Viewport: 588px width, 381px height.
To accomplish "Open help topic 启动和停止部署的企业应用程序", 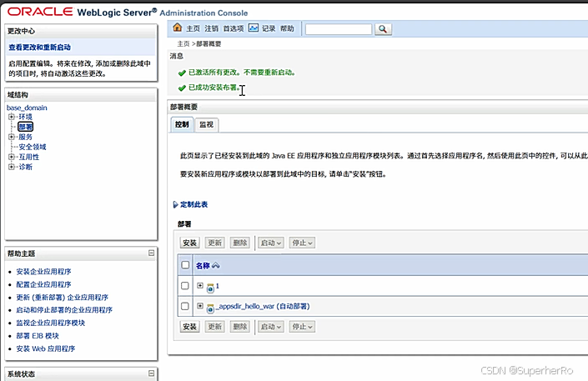I will 64,310.
